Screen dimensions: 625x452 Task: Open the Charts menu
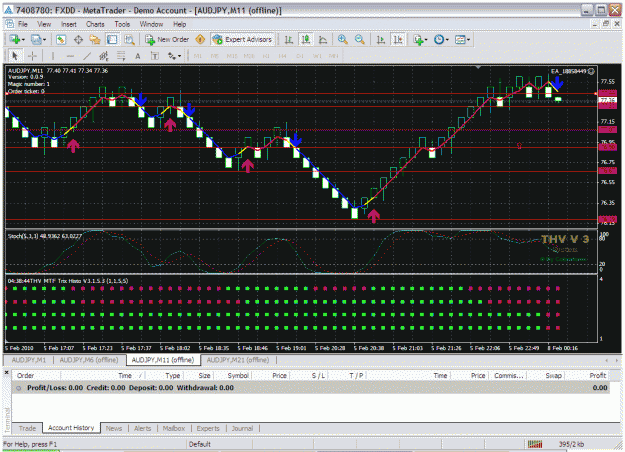[x=95, y=24]
